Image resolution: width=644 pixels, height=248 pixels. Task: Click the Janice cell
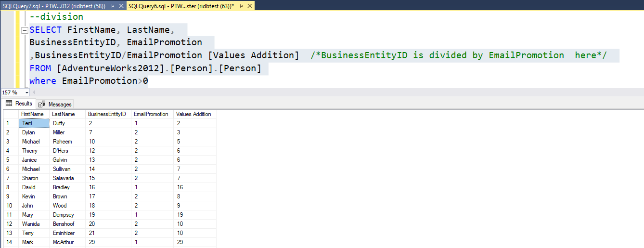pyautogui.click(x=34, y=160)
